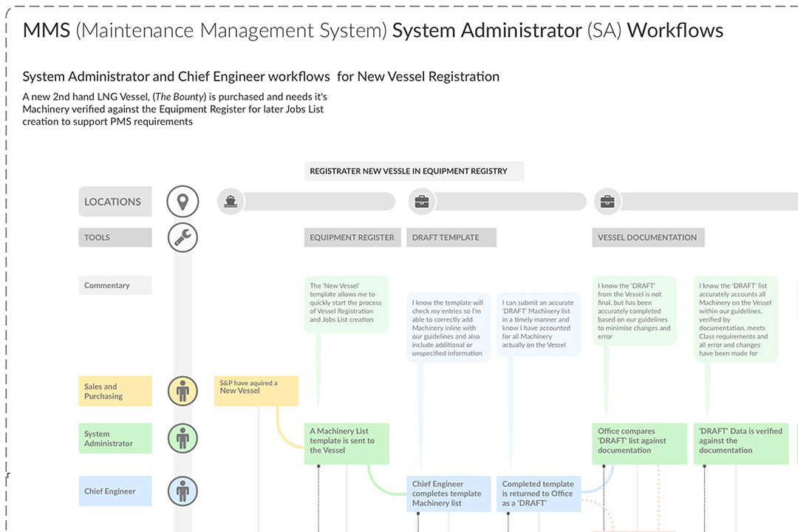
Task: Click the Chief Engineer person icon
Action: coord(183,491)
